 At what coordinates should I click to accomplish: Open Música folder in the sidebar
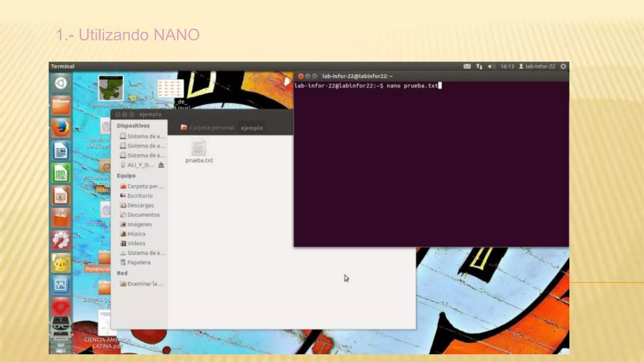pos(133,234)
